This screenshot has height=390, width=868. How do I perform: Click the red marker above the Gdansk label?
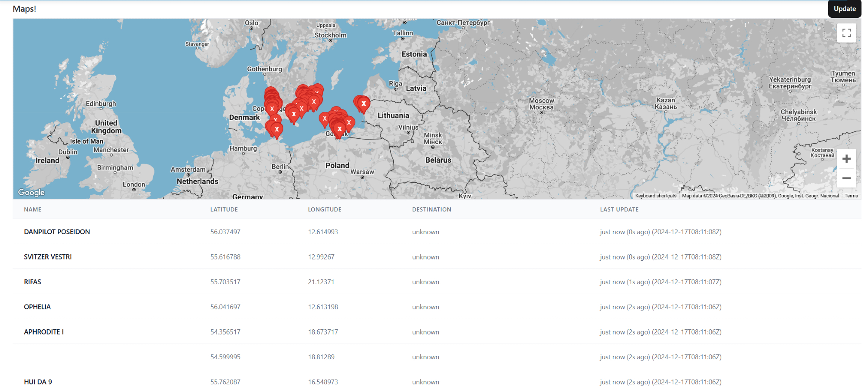click(339, 128)
